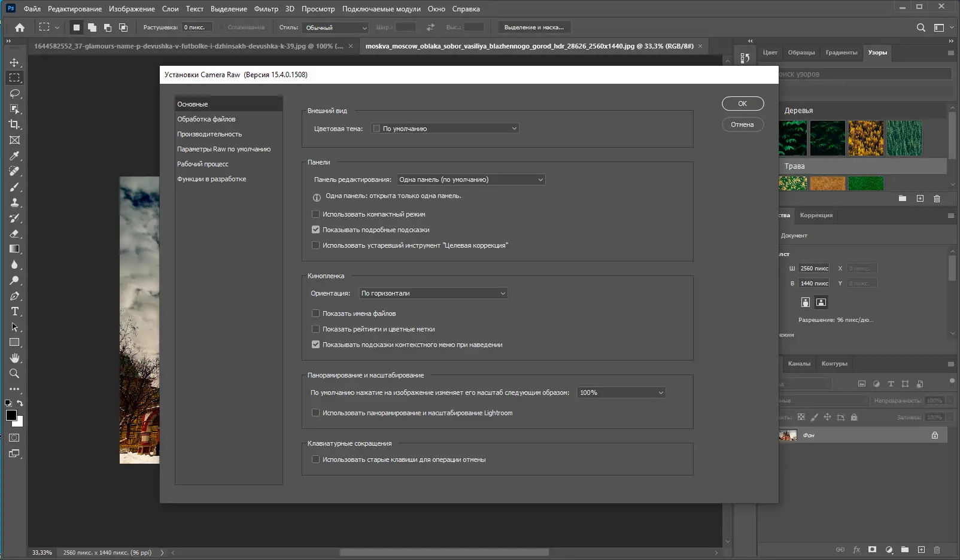960x560 pixels.
Task: Select the Hand tool
Action: pos(14,358)
